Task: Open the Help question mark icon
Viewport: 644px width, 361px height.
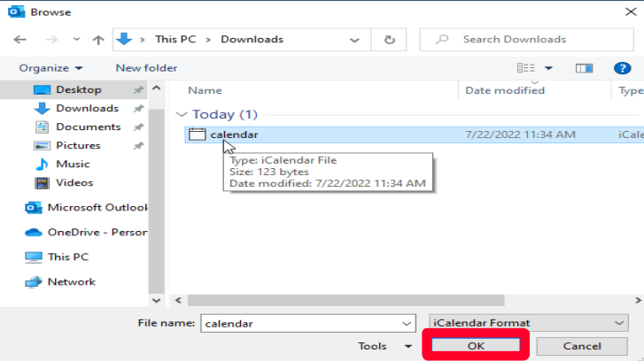Action: coord(622,68)
